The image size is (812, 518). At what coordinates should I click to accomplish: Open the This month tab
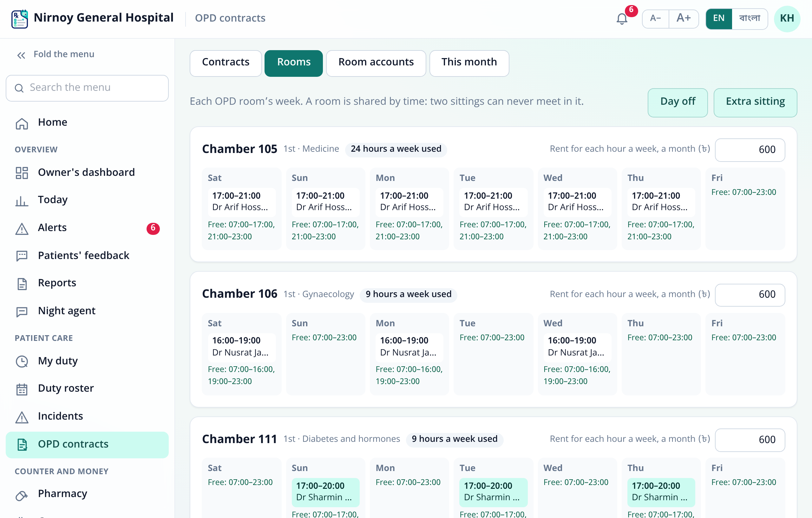pos(469,63)
